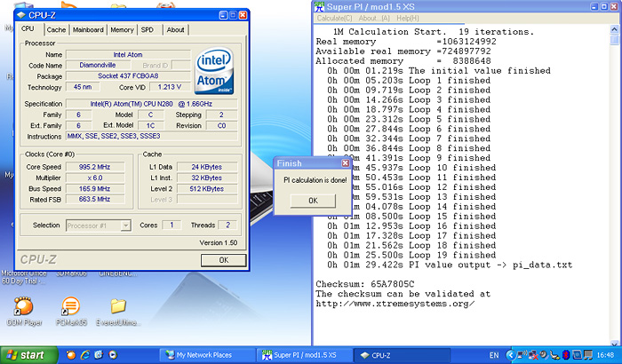Screen dimensions: 622x364
Task: Click the Checksum: 65A7805C line
Action: pyautogui.click(x=365, y=284)
